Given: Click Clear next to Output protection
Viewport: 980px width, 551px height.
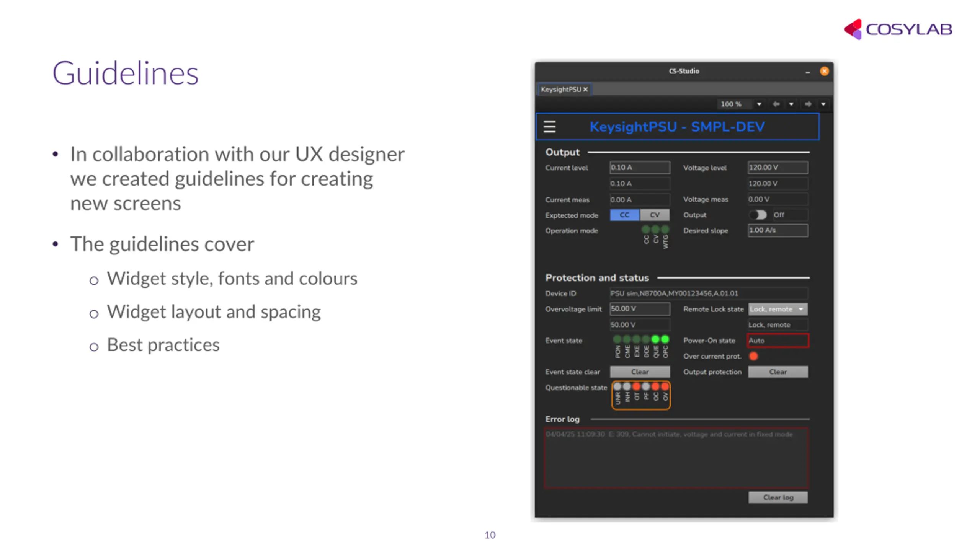Looking at the screenshot, I should 778,372.
